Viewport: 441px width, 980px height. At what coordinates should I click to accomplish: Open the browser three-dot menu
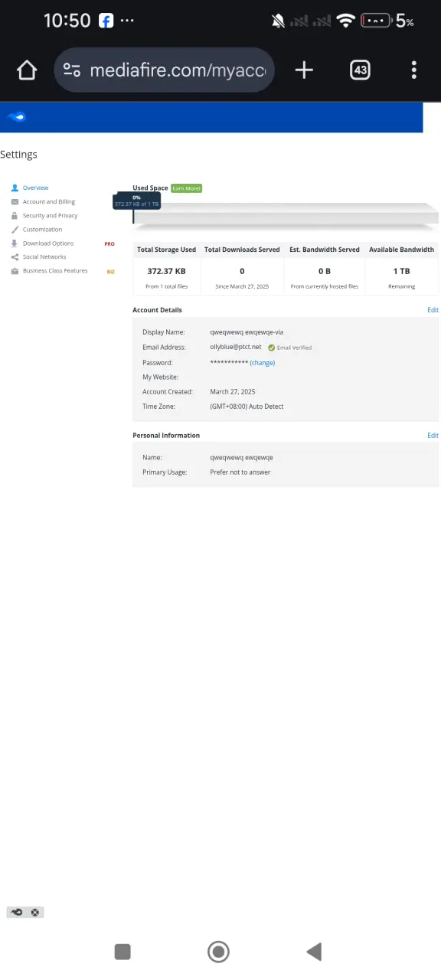pos(414,70)
